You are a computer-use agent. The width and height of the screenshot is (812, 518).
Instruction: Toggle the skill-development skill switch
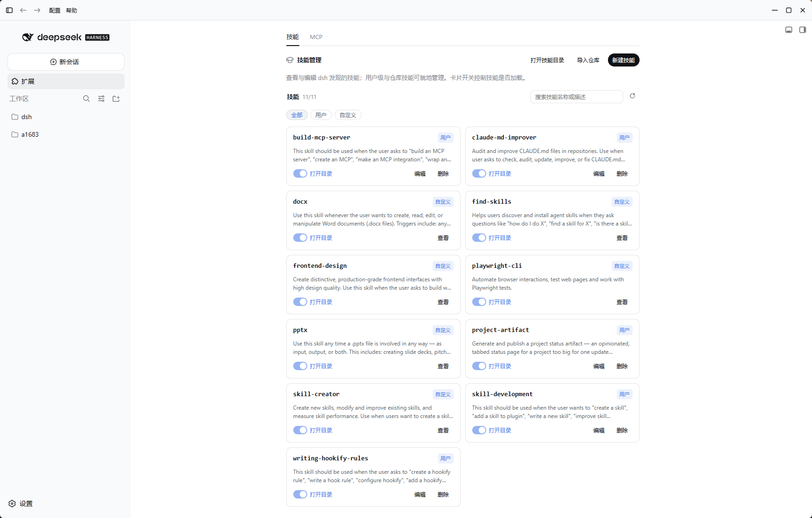(479, 430)
